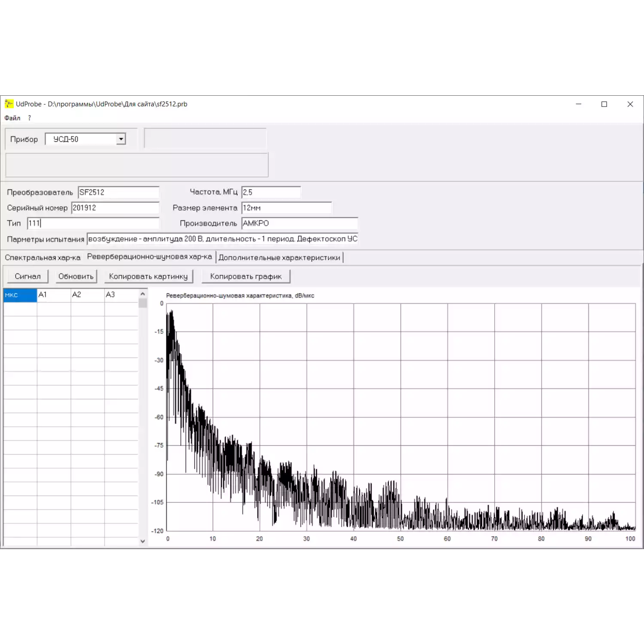Select the Реверберационно-шумовая хар-ка tab
This screenshot has width=644, height=644.
(149, 257)
